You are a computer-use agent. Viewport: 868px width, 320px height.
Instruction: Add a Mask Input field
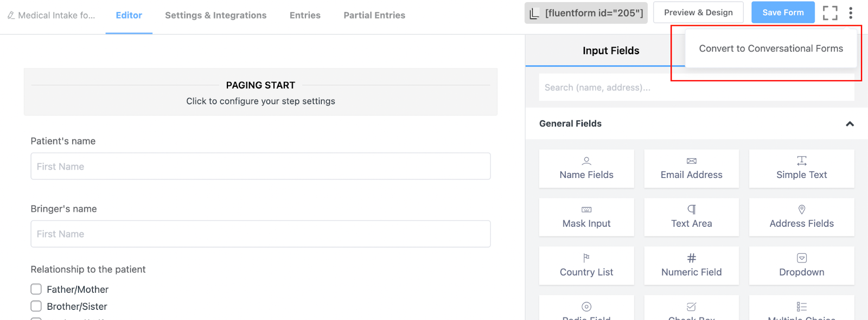point(586,217)
